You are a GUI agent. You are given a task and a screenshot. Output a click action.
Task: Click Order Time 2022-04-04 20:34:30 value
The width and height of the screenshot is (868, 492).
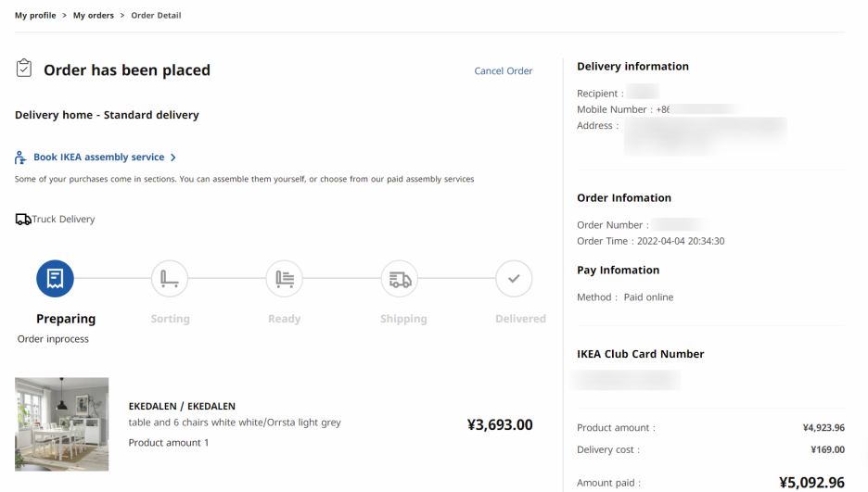click(681, 241)
